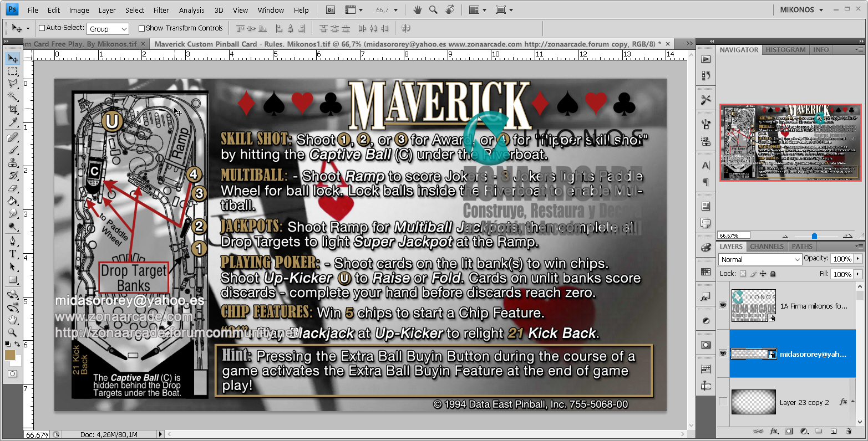Screen dimensions: 868x441
Task: Open the Auto-Align Layers option
Action: (x=405, y=28)
